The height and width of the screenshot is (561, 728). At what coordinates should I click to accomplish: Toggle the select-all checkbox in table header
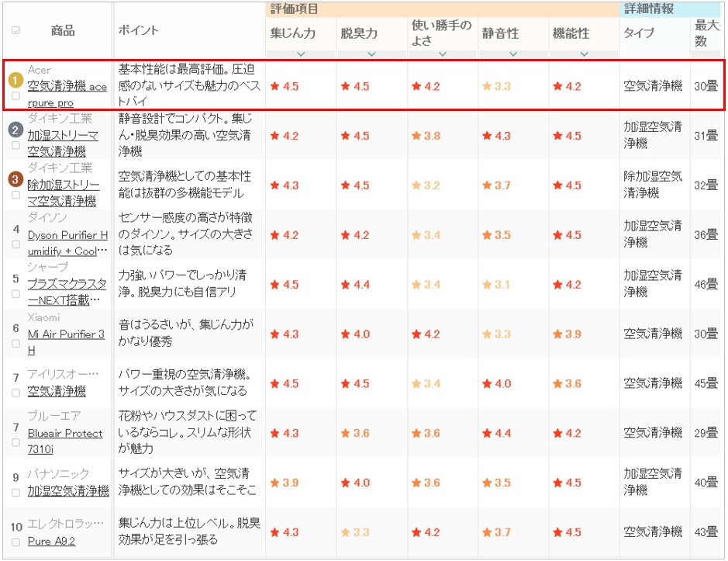16,31
